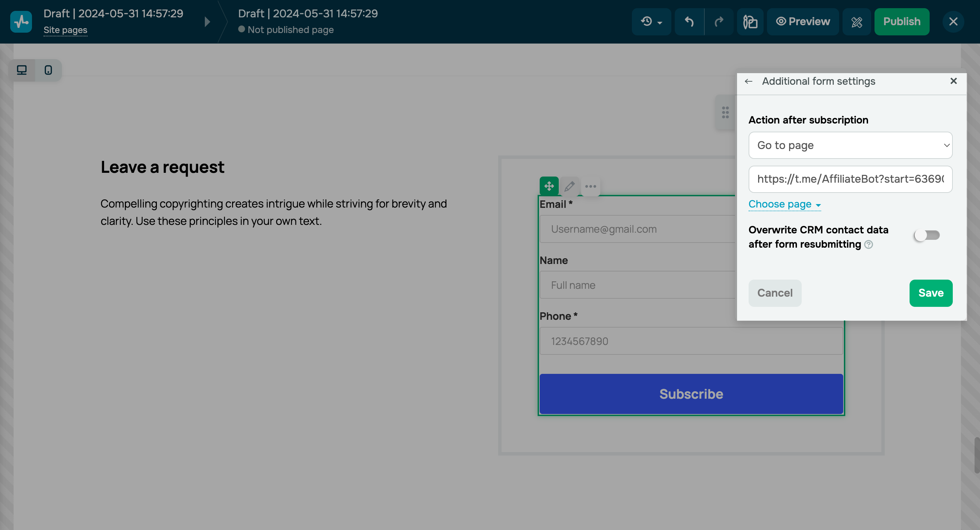Expand the Choose page chevron

pos(818,205)
